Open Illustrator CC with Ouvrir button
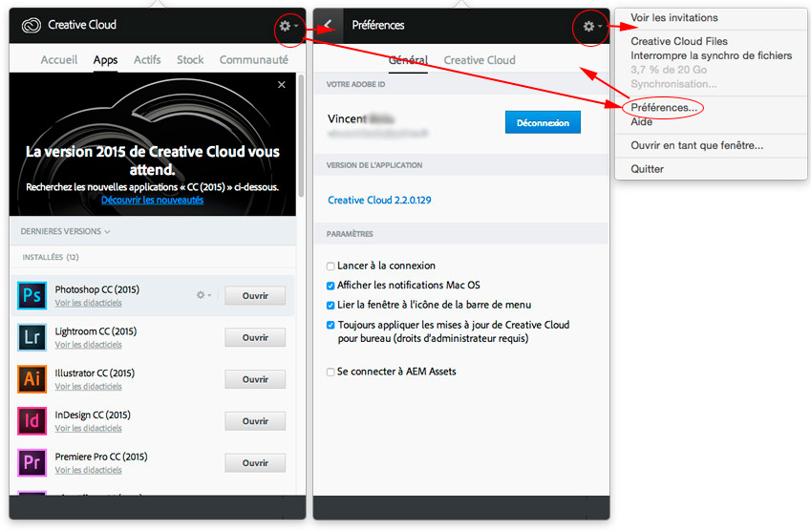 click(255, 379)
